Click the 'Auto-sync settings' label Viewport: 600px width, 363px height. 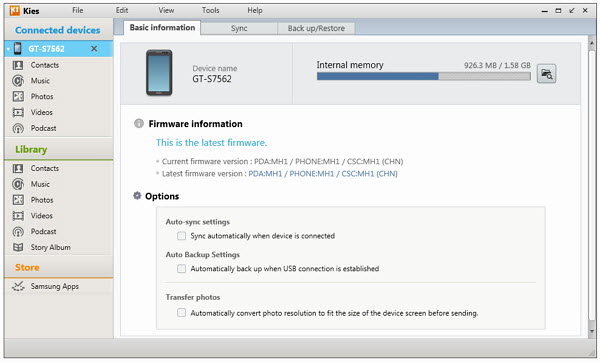(x=198, y=222)
